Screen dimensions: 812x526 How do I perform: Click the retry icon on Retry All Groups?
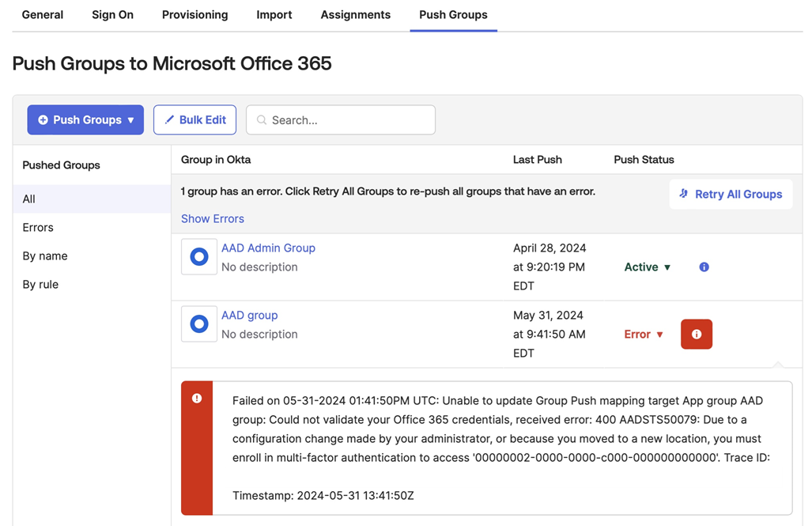click(x=684, y=194)
